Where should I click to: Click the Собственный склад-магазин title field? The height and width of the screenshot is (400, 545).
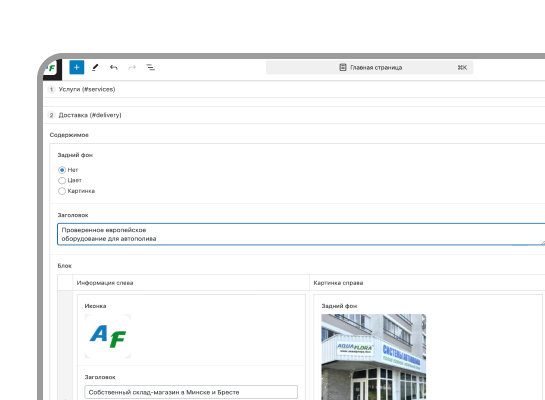click(191, 392)
